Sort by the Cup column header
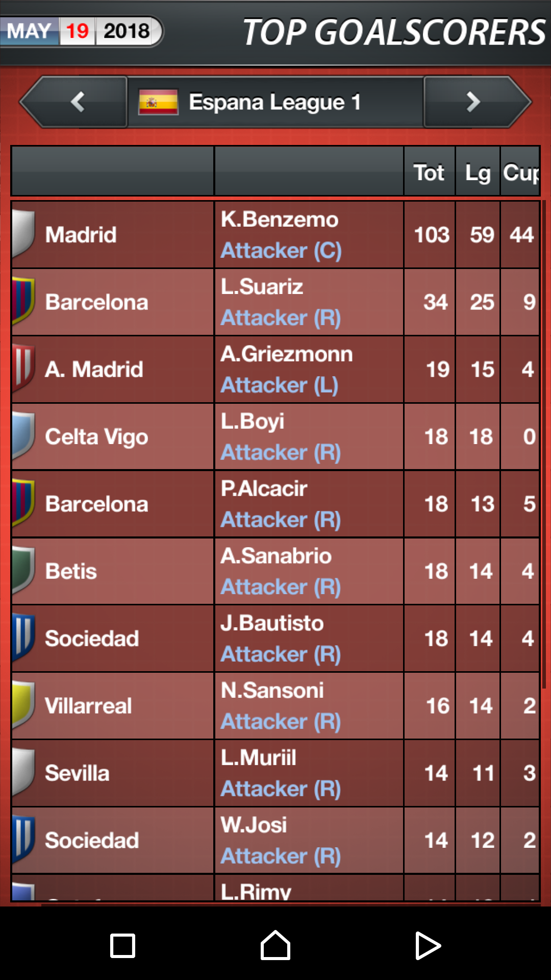551x980 pixels. (520, 172)
